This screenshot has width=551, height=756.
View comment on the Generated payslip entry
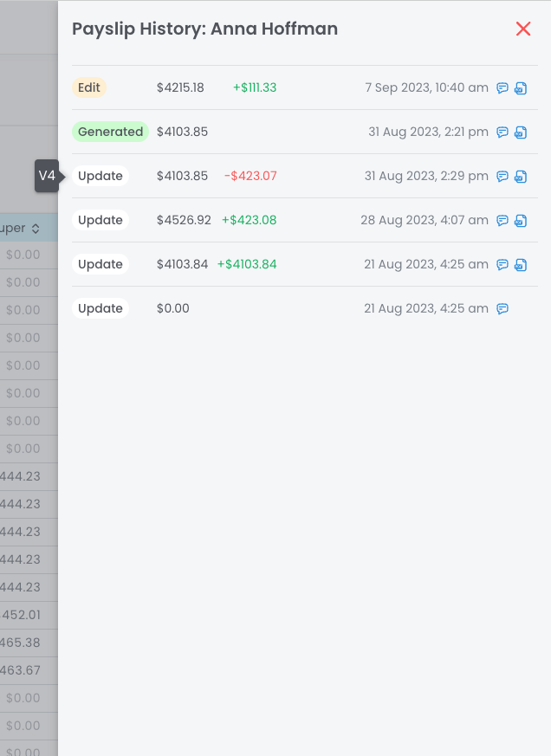(x=502, y=132)
